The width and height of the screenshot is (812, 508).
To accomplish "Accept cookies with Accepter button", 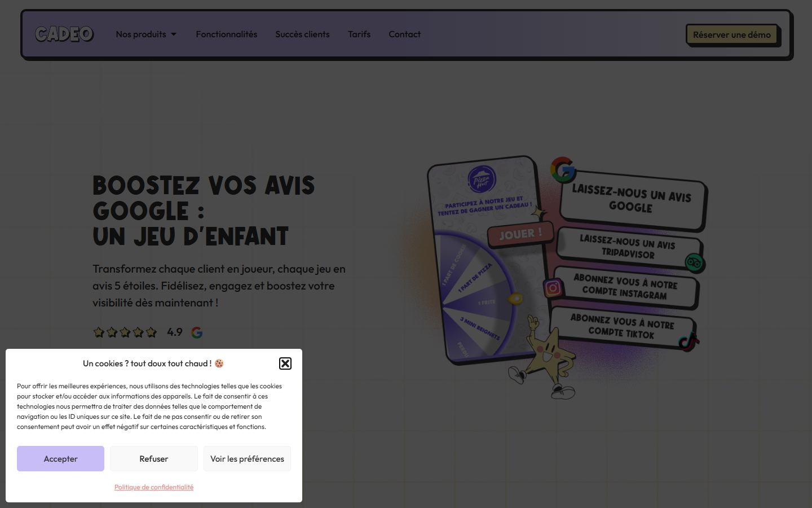I will pyautogui.click(x=60, y=458).
